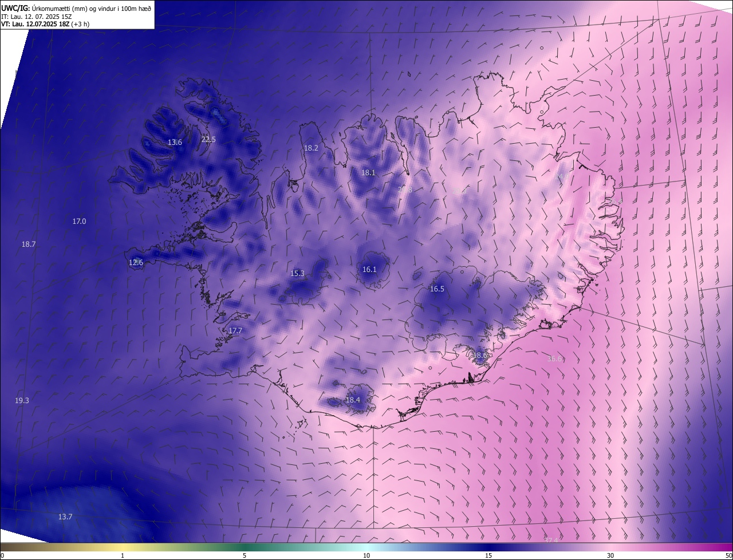Select the 16.1 value on the glacier
Screen dimensions: 733x560
click(369, 270)
